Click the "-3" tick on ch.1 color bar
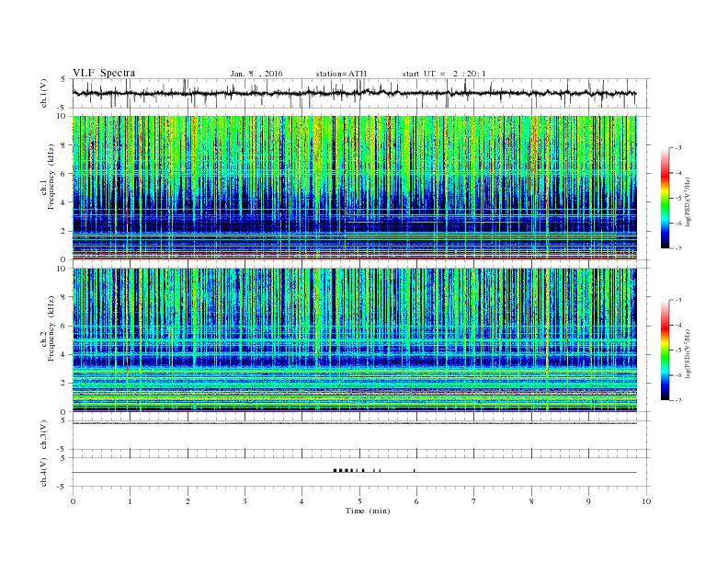The height and width of the screenshot is (563, 728). point(678,148)
